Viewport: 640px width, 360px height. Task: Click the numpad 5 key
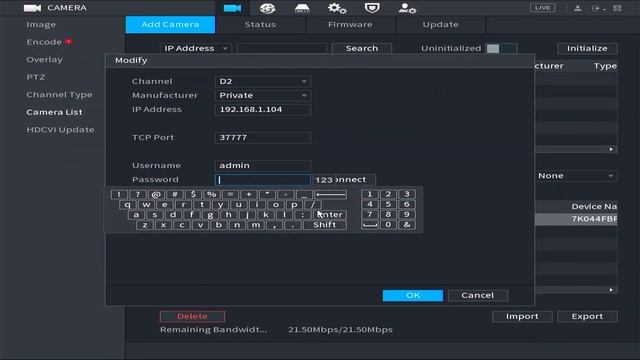(388, 204)
